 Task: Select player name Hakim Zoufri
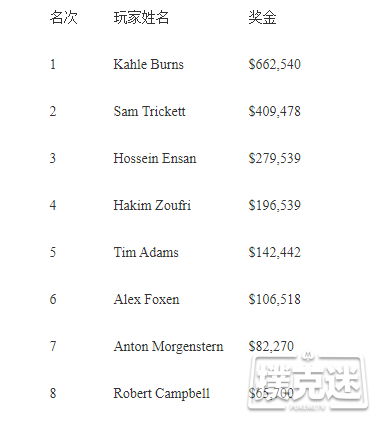pyautogui.click(x=152, y=205)
